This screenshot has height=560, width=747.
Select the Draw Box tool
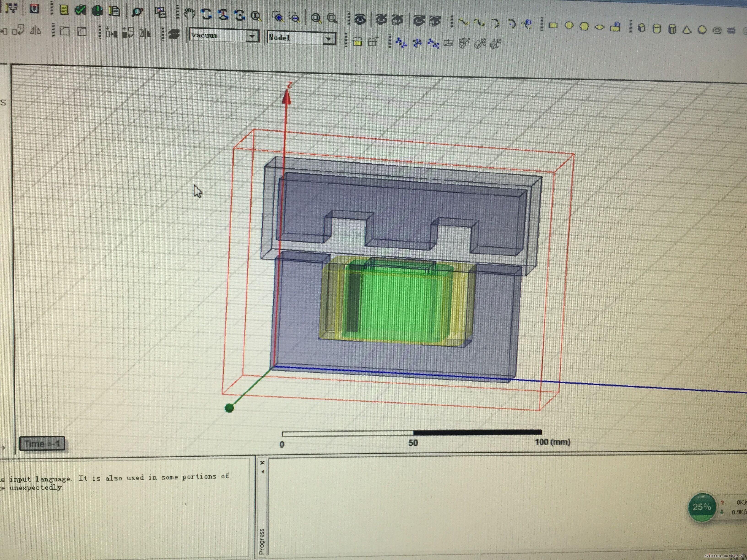tap(641, 28)
